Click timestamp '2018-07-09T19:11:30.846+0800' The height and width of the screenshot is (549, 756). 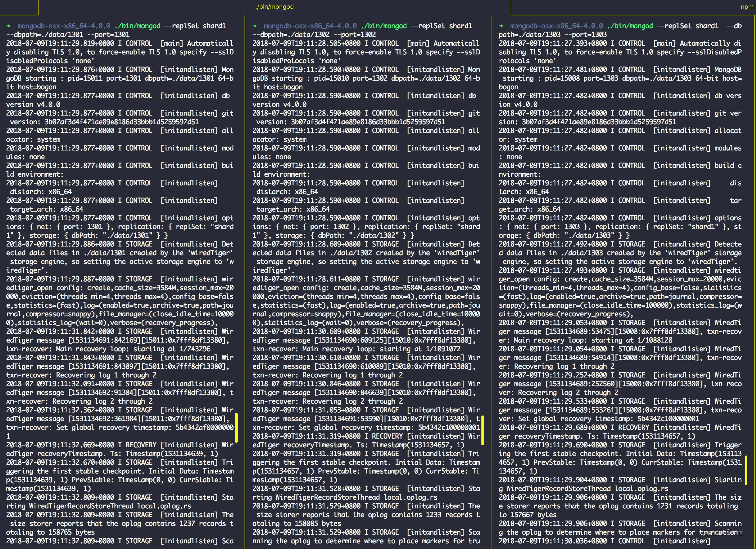click(306, 384)
